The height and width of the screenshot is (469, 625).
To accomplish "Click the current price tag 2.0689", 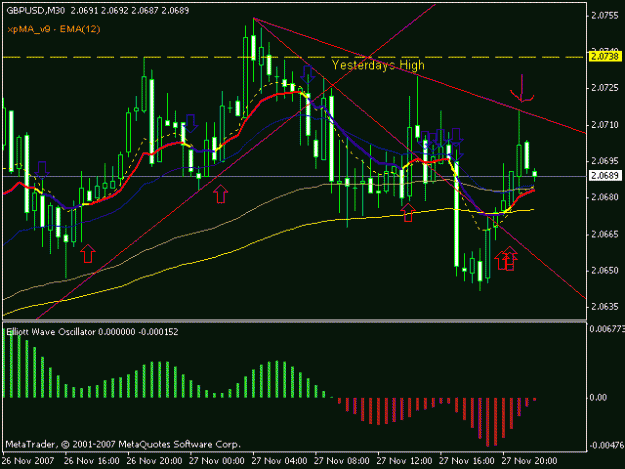I will pos(605,176).
